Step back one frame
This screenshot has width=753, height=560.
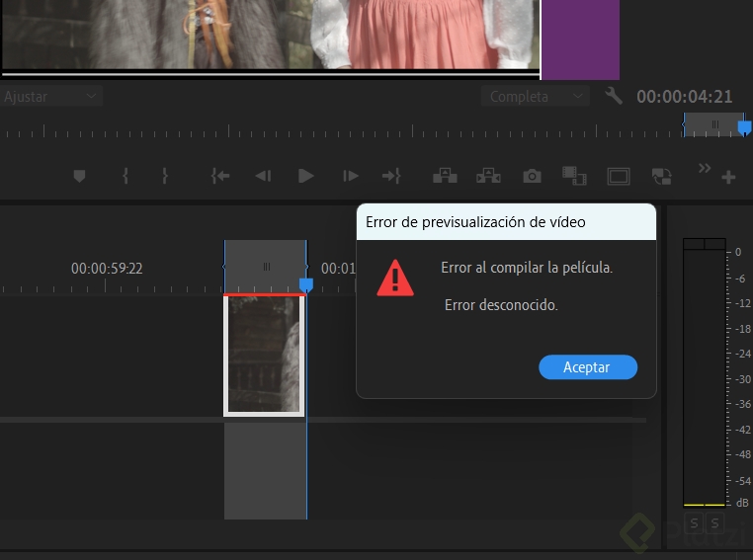pos(263,176)
